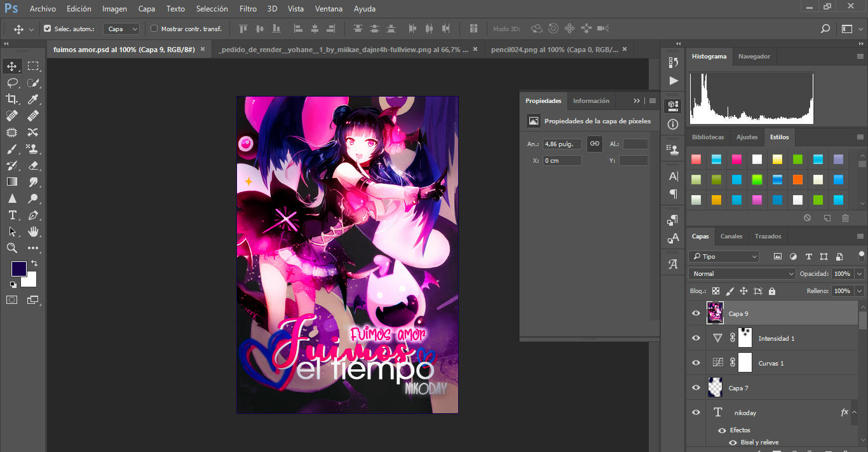Select the Horizontal Type tool
This screenshot has height=452, width=868.
click(x=12, y=215)
